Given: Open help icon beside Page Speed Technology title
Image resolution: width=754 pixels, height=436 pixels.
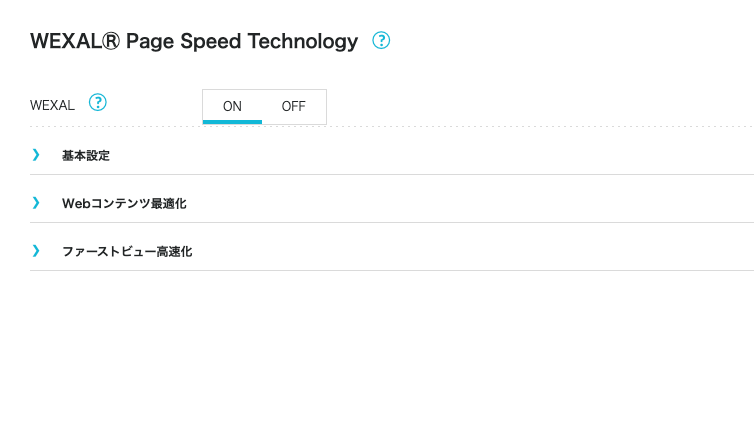Looking at the screenshot, I should 381,40.
